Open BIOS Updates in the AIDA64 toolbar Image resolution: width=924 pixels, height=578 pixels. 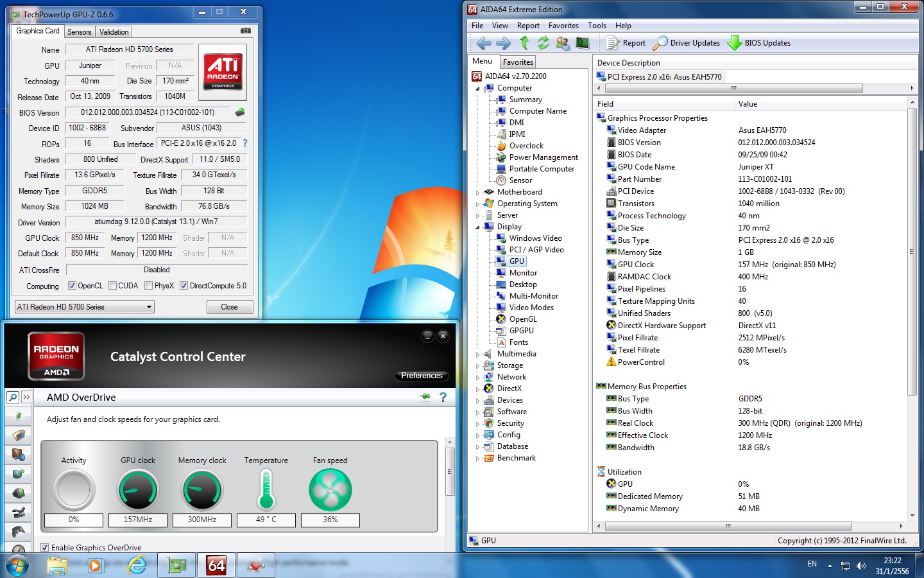click(759, 43)
